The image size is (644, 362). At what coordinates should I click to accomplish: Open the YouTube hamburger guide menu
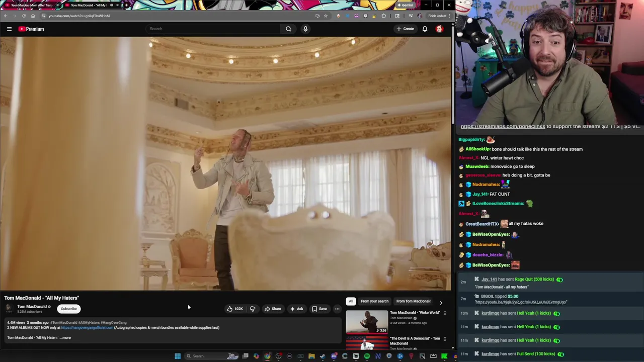(9, 29)
